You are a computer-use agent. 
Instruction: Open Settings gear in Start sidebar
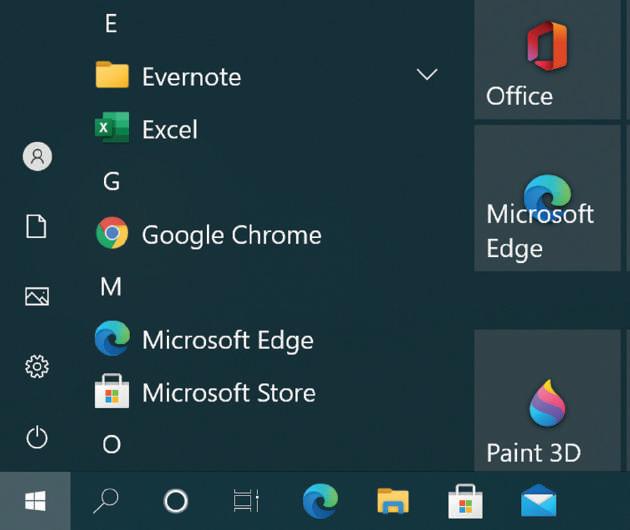tap(37, 366)
